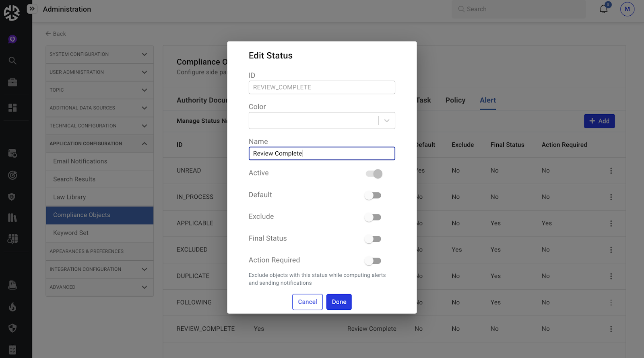Toggle the Active switch off
This screenshot has width=644, height=358.
pos(374,174)
